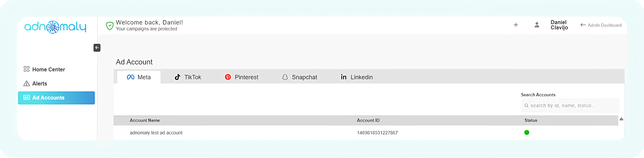
Task: Click the magnifier icon in search box
Action: coord(526,106)
